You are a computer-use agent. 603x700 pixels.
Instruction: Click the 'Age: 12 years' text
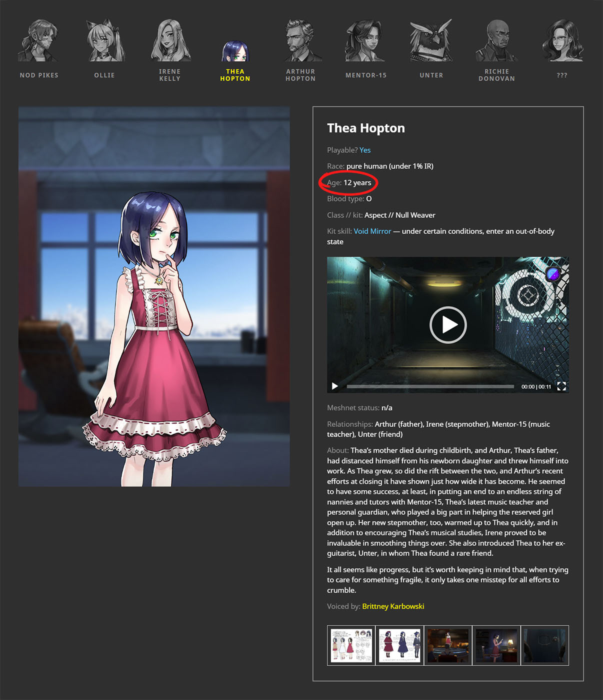[x=349, y=182]
